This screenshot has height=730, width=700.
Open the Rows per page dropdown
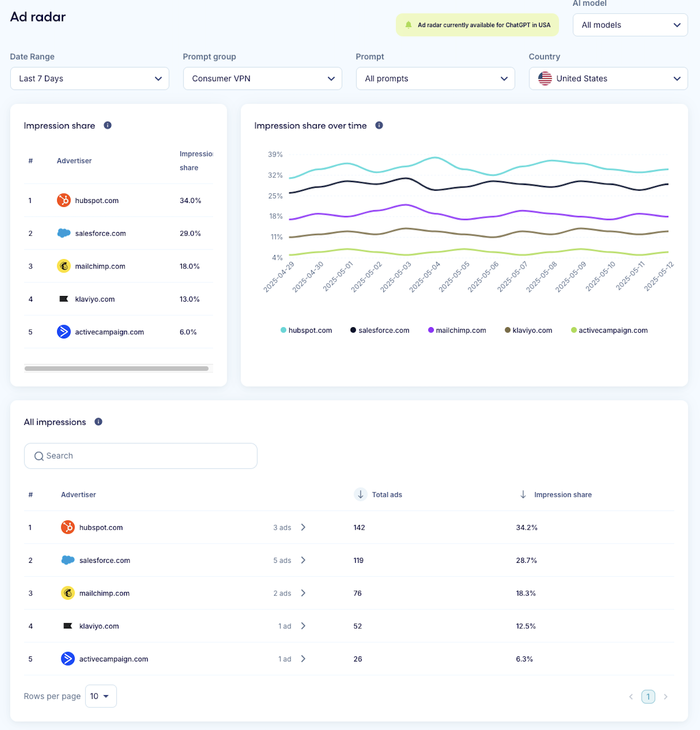coord(101,696)
